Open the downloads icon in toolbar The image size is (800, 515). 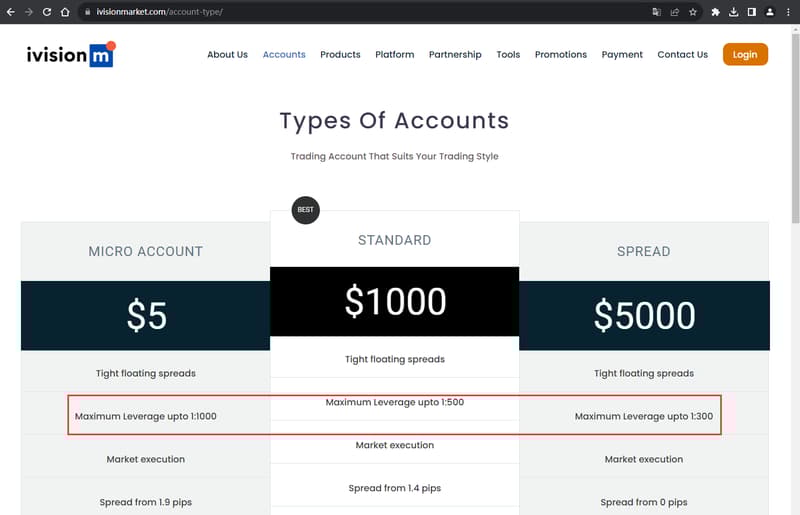pyautogui.click(x=733, y=12)
